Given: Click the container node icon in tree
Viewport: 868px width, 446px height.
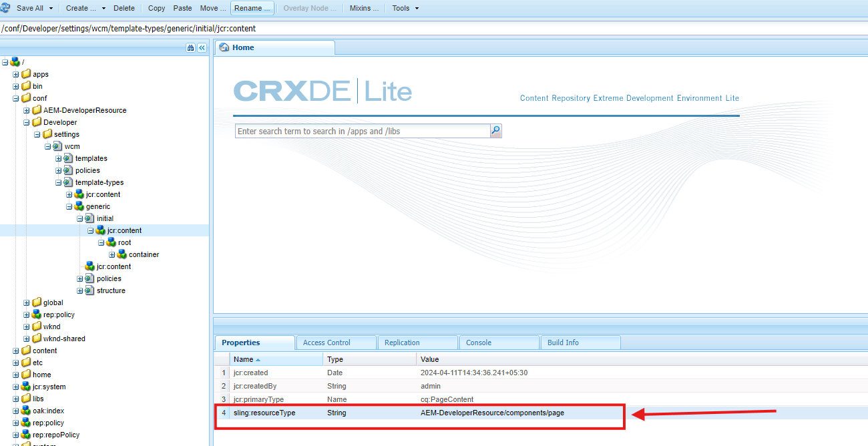Looking at the screenshot, I should [122, 254].
